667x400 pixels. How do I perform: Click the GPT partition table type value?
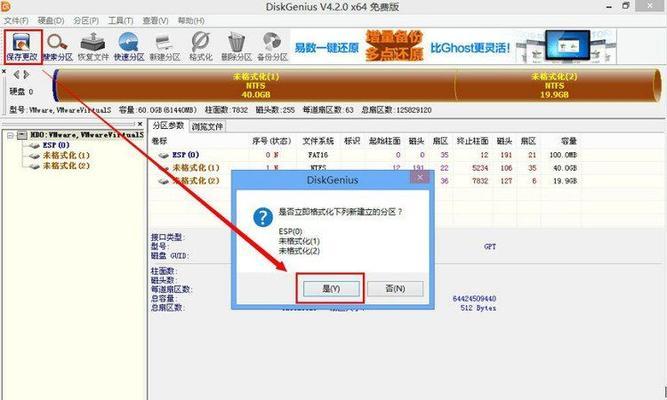490,246
